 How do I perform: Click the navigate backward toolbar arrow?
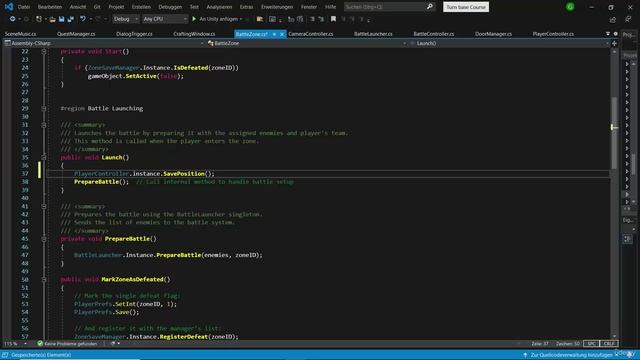pyautogui.click(x=12, y=19)
